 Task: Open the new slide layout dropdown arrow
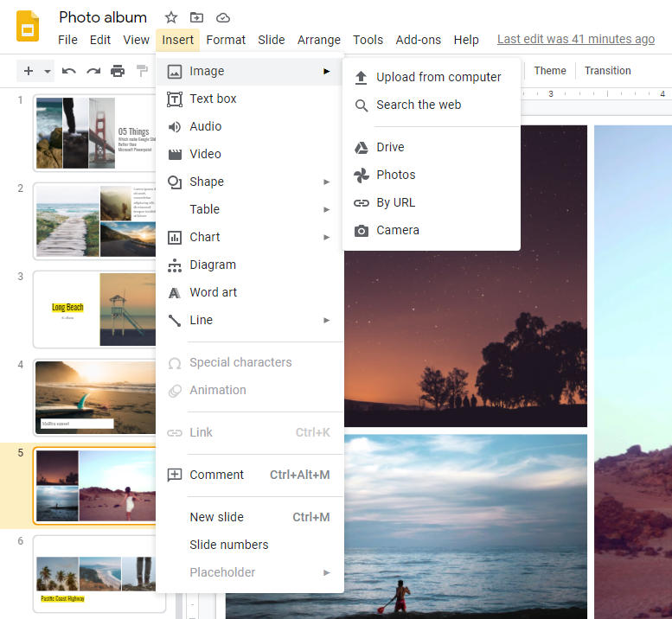[x=48, y=71]
